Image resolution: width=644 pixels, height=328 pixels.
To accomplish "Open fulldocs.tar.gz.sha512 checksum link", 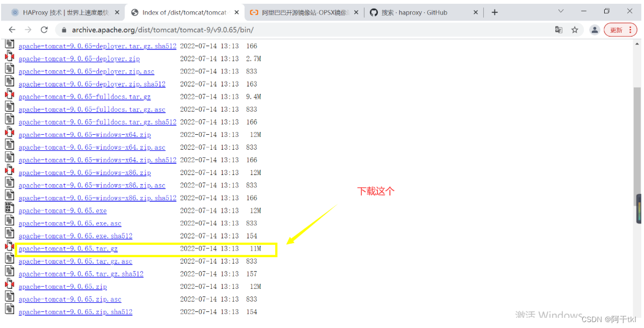I will [x=97, y=122].
